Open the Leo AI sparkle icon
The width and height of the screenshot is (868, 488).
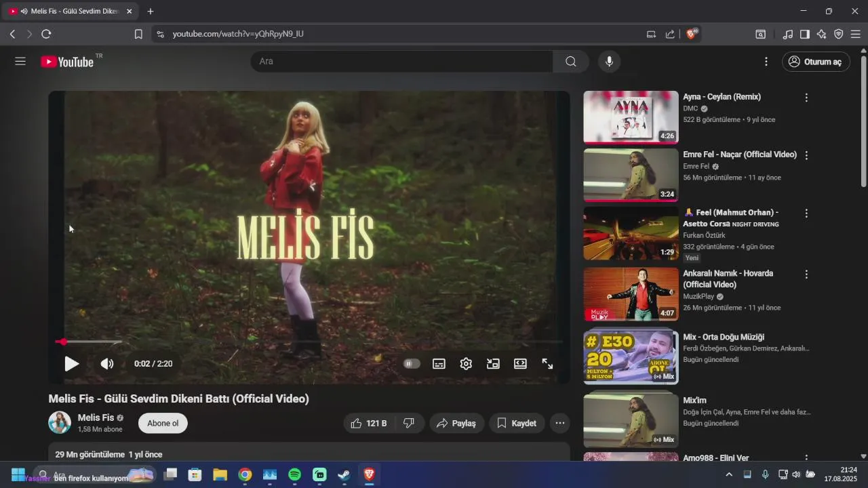click(x=821, y=34)
